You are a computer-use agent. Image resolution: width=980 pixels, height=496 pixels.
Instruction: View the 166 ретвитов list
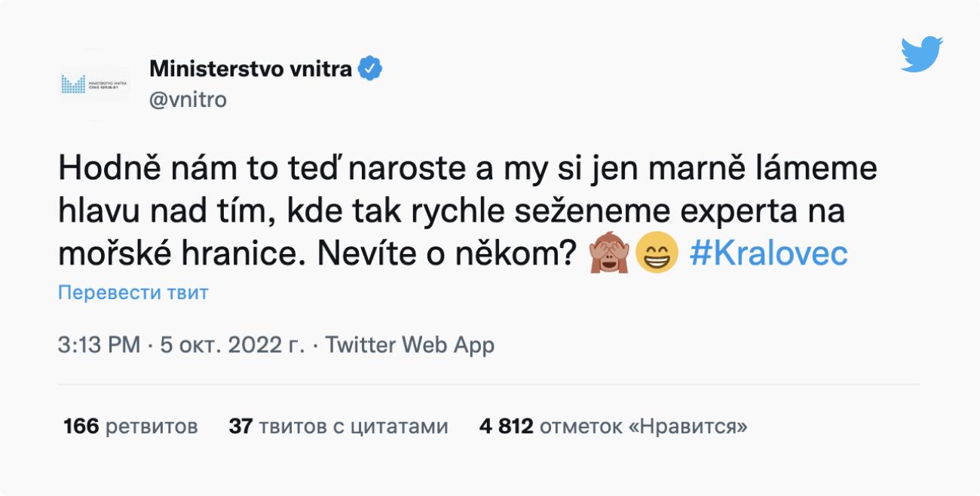coord(130,427)
